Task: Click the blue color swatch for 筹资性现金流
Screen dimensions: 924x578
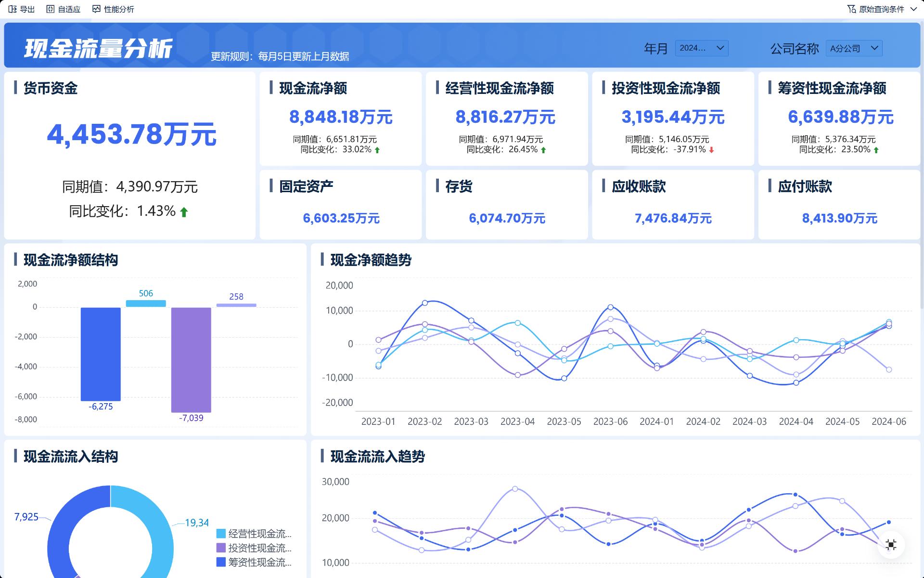Action: 220,562
